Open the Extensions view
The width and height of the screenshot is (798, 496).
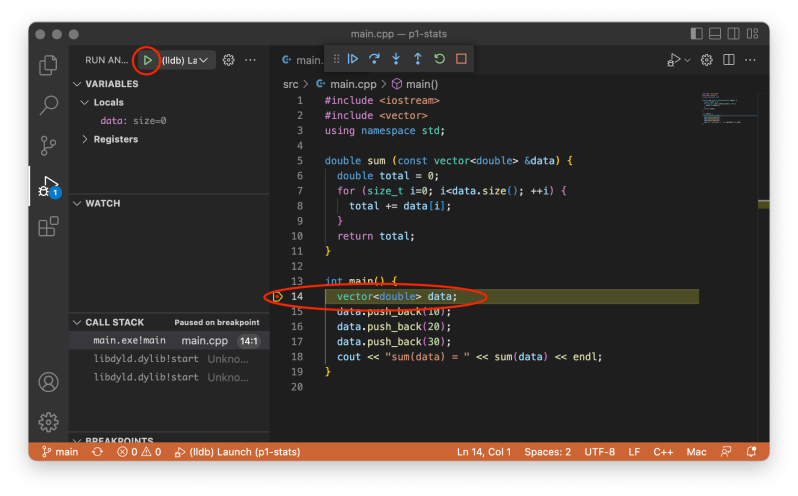(48, 227)
